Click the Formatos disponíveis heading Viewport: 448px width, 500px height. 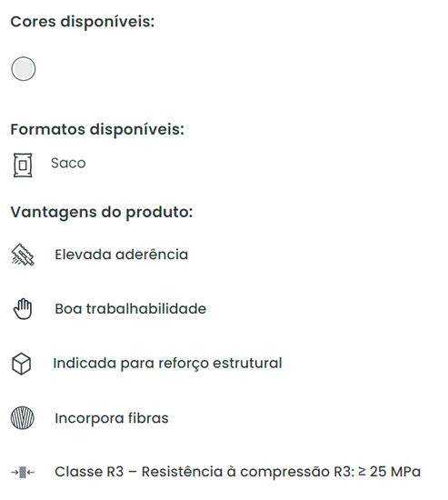[97, 130]
